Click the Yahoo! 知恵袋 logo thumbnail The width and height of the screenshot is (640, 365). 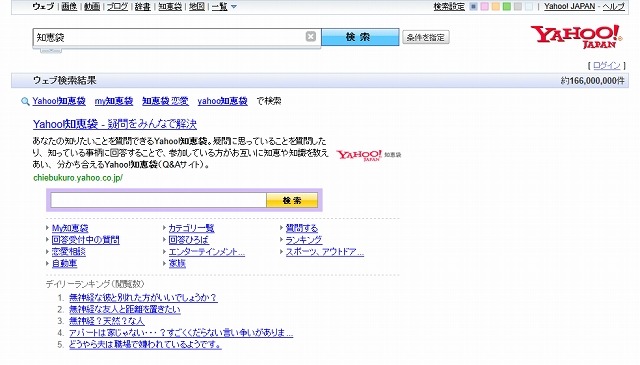369,155
